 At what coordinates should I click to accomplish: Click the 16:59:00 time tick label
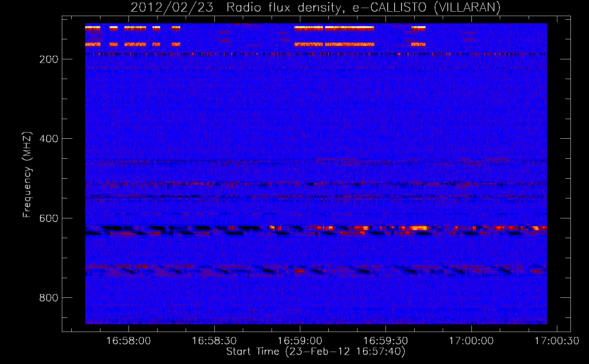click(300, 341)
